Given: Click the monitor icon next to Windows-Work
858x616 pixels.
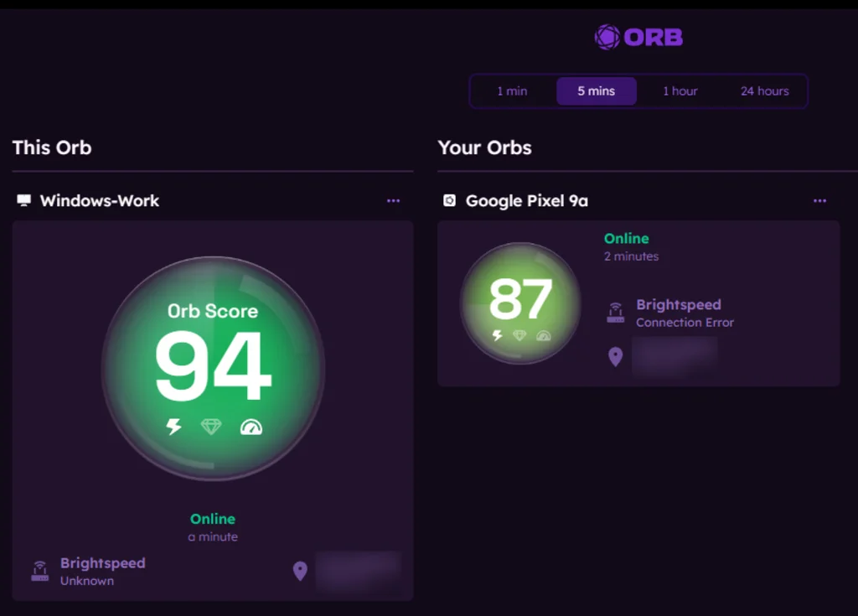Looking at the screenshot, I should (23, 200).
